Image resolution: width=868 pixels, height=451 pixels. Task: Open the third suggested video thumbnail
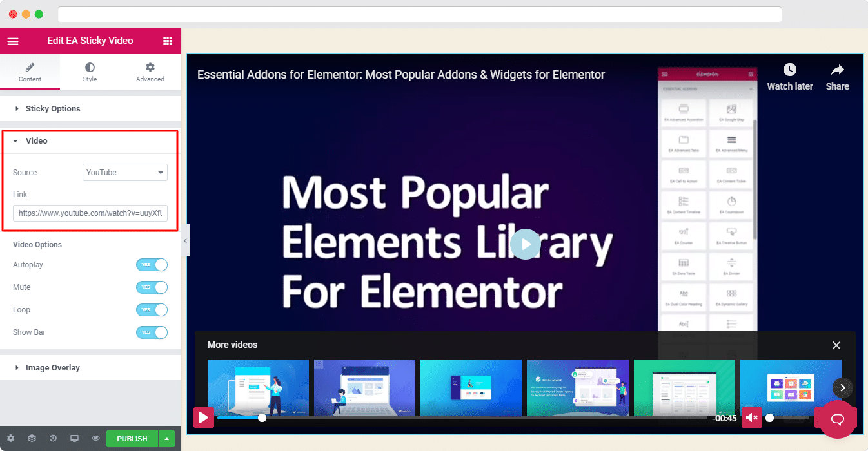point(471,388)
